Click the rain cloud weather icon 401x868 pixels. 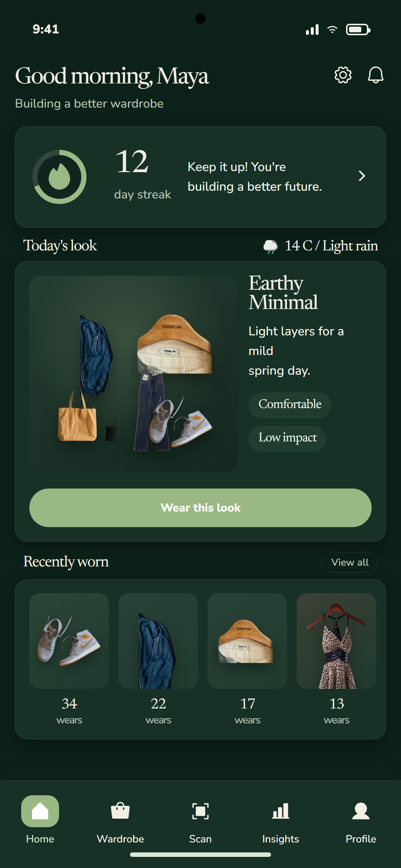point(271,246)
